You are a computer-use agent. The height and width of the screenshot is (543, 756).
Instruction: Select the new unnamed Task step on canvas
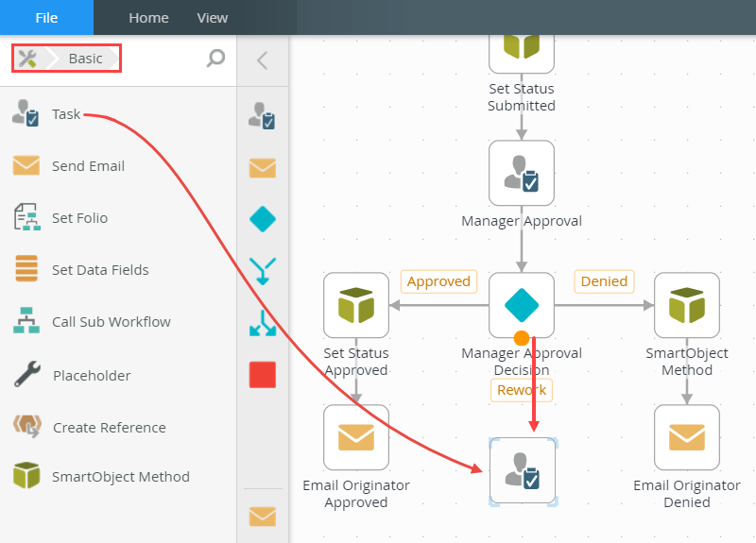(x=523, y=470)
